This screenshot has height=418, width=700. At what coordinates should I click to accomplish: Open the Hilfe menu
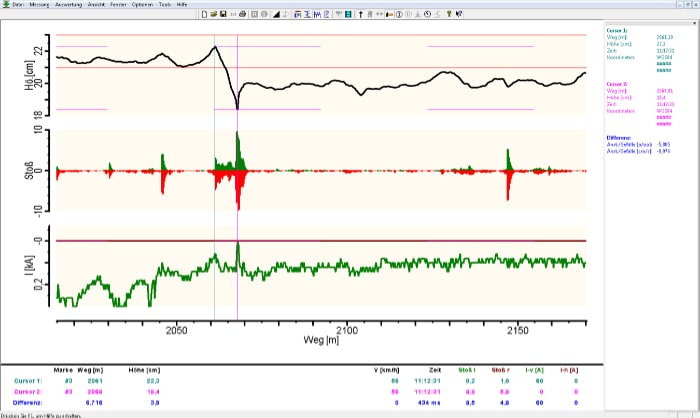[x=182, y=5]
